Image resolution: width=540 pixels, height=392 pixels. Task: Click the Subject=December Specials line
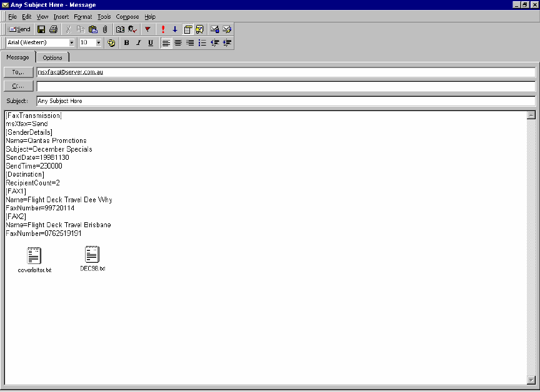pos(49,149)
